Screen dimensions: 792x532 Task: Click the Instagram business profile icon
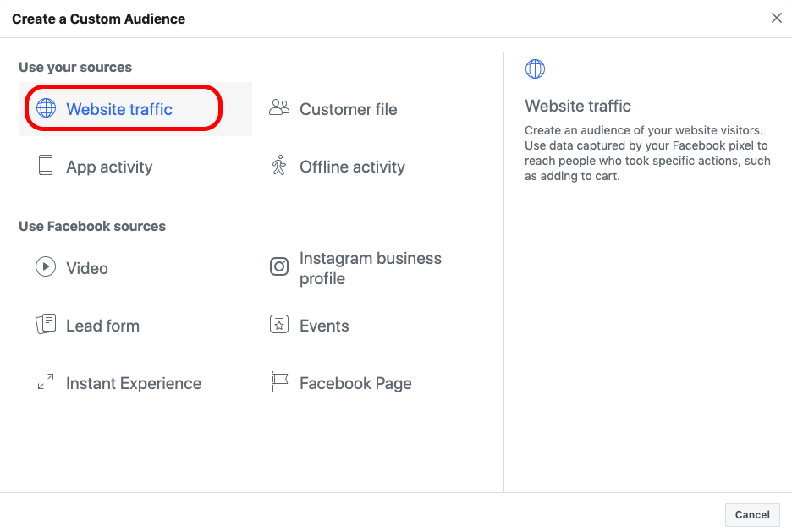pos(279,267)
